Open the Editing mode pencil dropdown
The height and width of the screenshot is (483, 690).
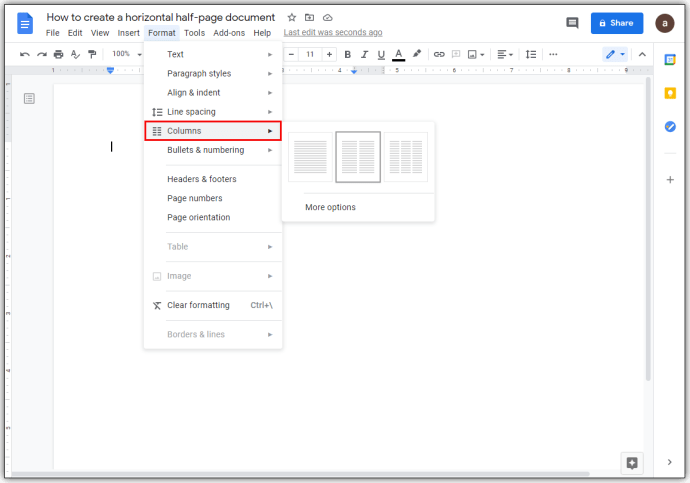pyautogui.click(x=615, y=54)
